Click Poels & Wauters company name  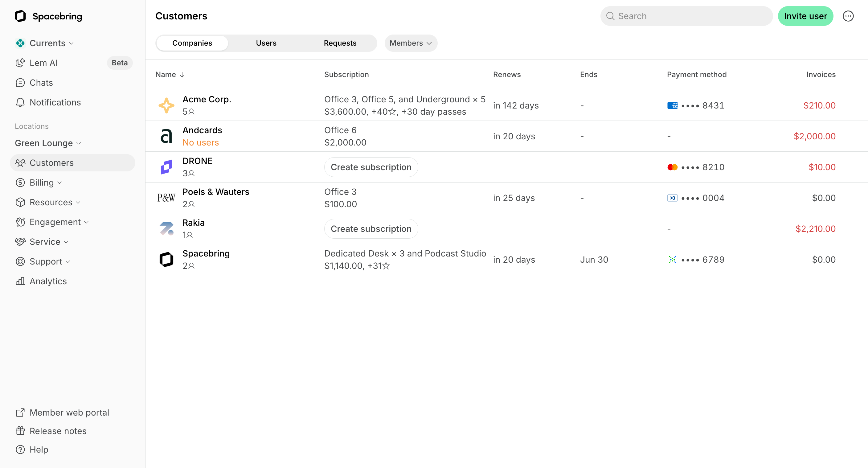pyautogui.click(x=216, y=192)
